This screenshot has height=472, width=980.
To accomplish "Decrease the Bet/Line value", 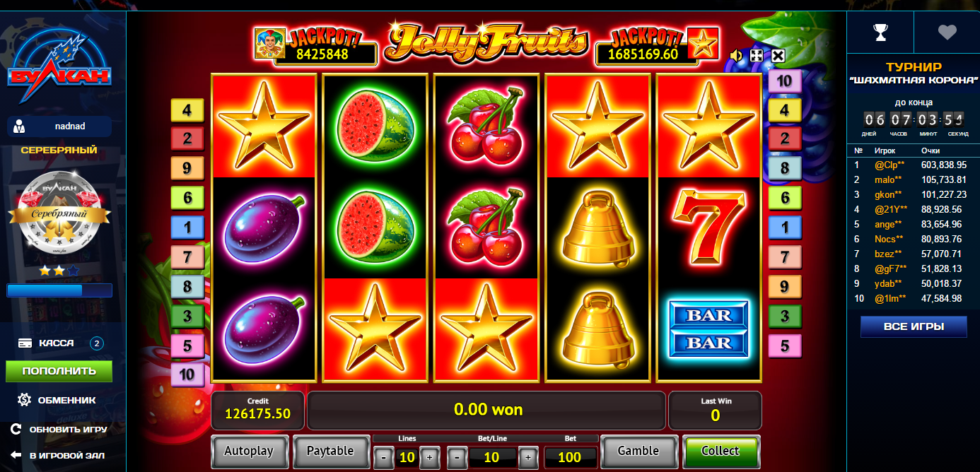I will point(457,457).
